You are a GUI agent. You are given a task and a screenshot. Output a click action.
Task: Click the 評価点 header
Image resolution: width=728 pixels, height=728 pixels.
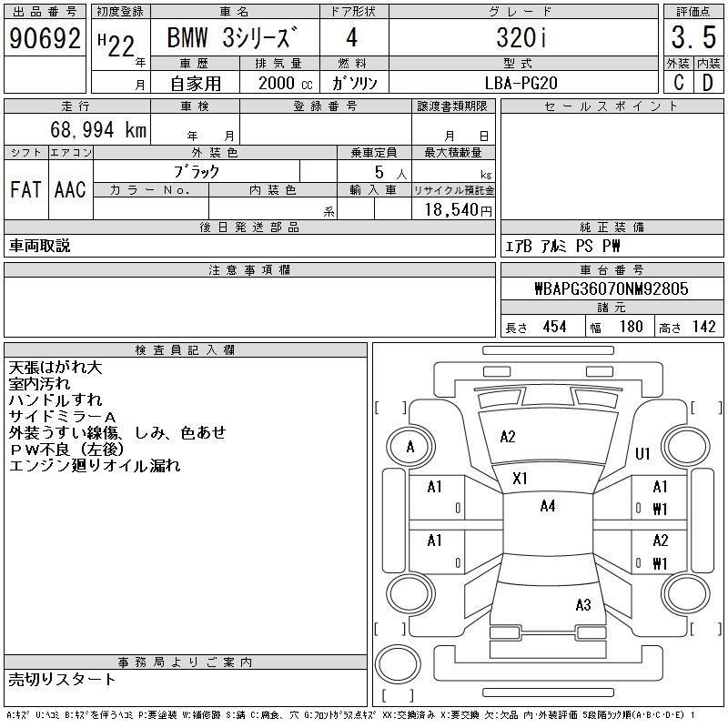click(x=693, y=12)
